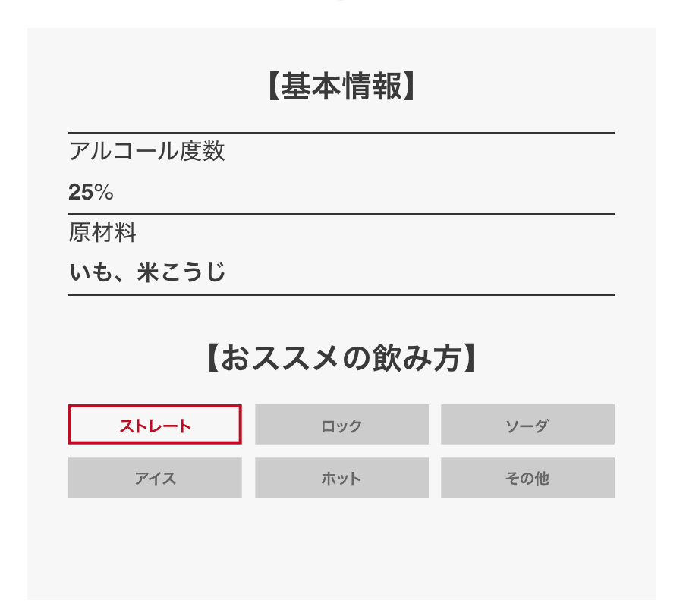Click the divider line below いも、米こうじ
Screen dimensions: 683x616
click(341, 294)
